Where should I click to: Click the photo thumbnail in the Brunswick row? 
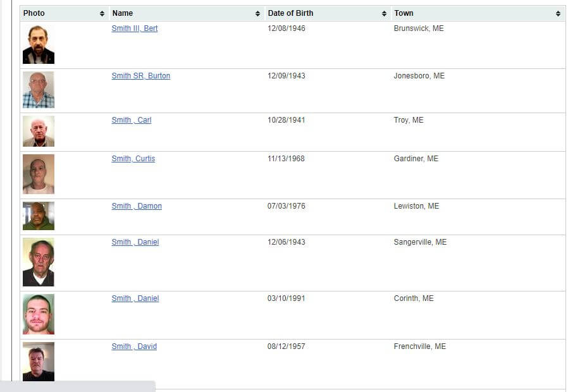(x=39, y=45)
